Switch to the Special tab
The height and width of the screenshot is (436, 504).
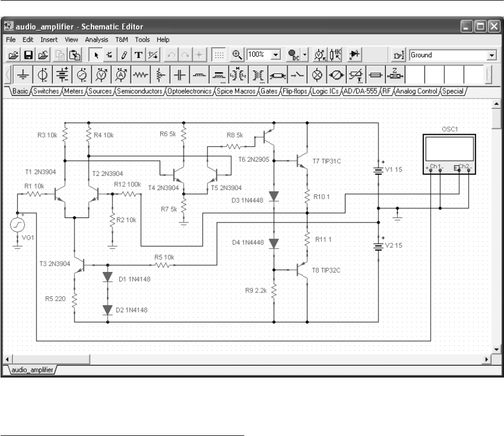pos(453,91)
